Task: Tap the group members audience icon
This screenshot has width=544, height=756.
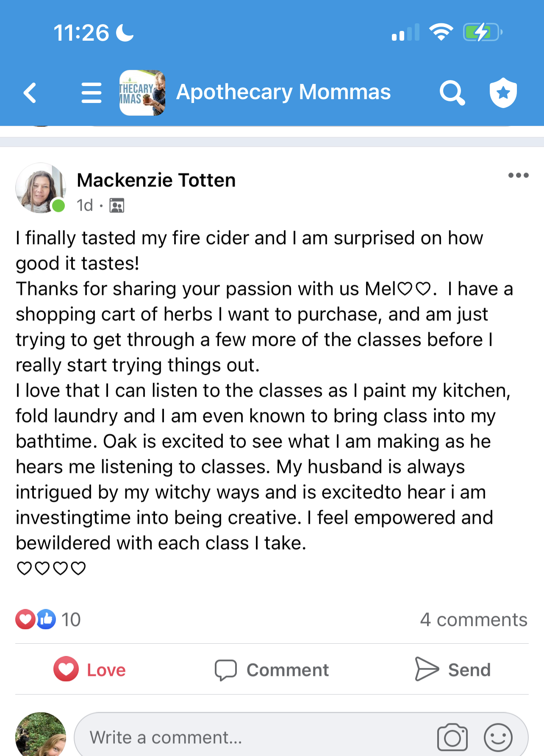Action: coord(117,206)
